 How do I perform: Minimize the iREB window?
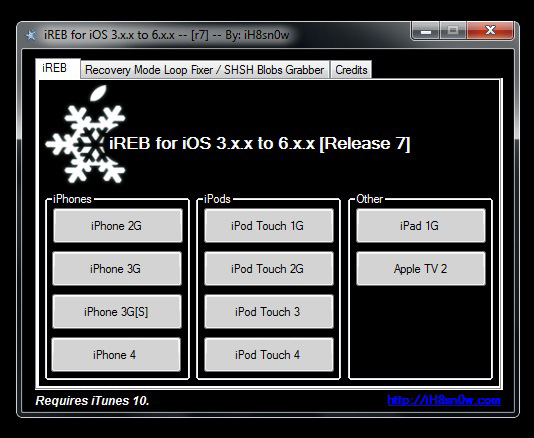(426, 31)
